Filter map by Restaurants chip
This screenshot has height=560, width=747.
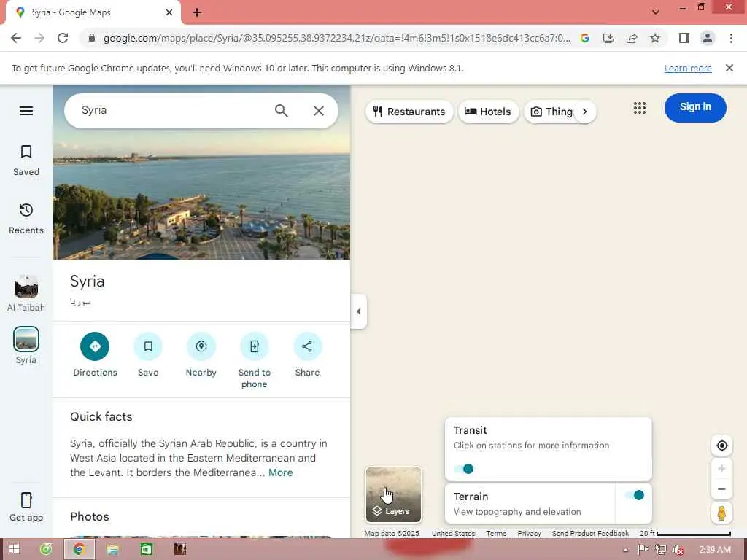pyautogui.click(x=409, y=112)
